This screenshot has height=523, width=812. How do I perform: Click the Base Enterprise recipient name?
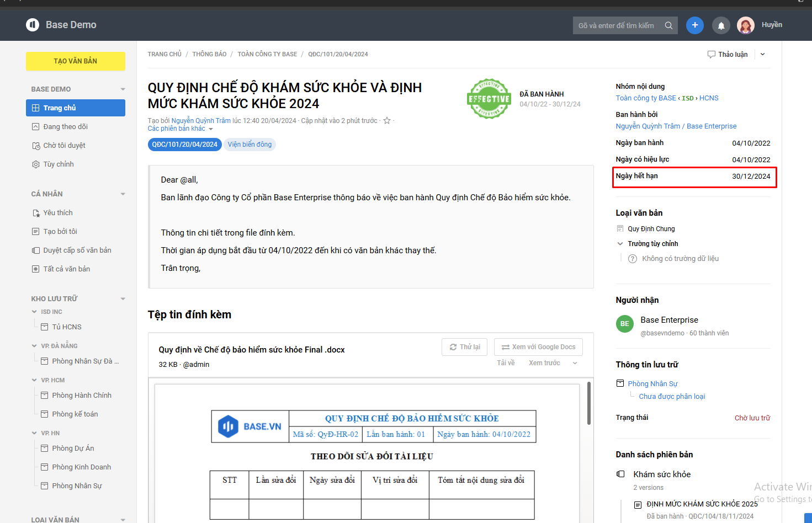(669, 320)
